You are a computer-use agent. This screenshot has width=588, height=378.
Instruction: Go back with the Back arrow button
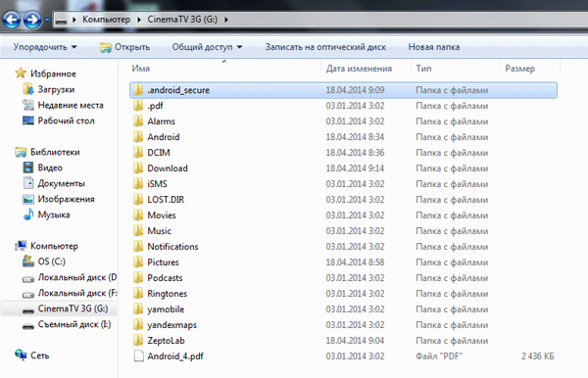11,20
